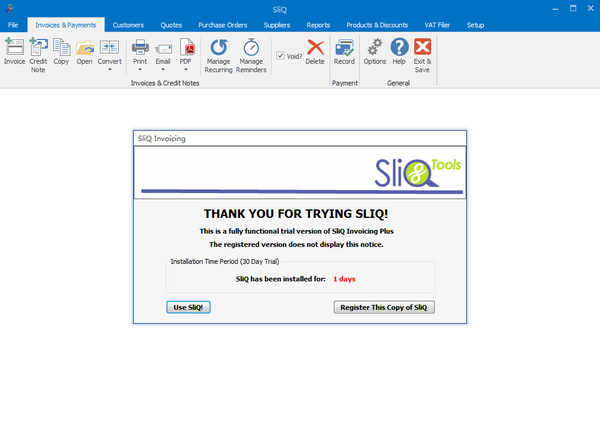Switch to the Quotes tab

(171, 25)
